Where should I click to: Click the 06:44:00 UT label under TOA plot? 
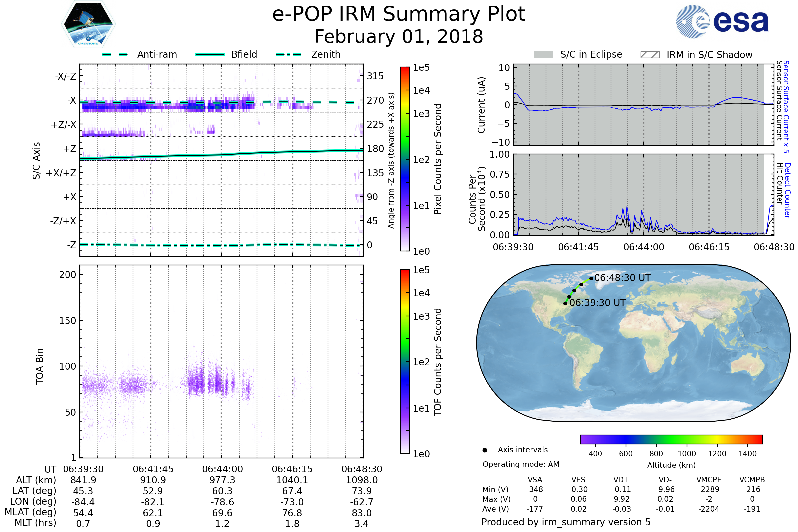[x=222, y=469]
